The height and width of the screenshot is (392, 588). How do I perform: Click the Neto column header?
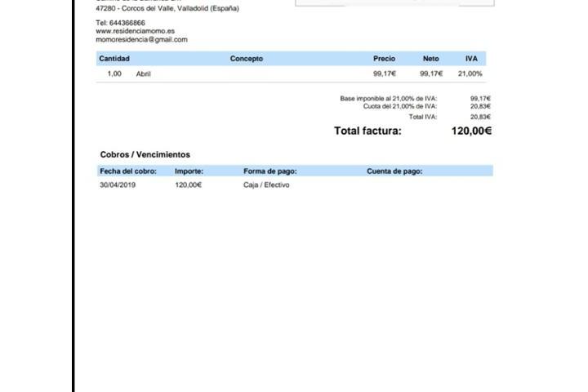430,59
